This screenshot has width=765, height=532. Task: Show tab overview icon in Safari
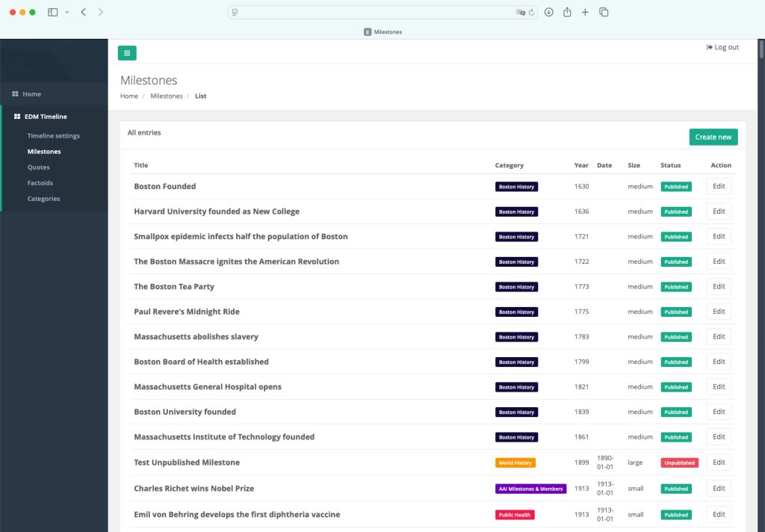(604, 12)
